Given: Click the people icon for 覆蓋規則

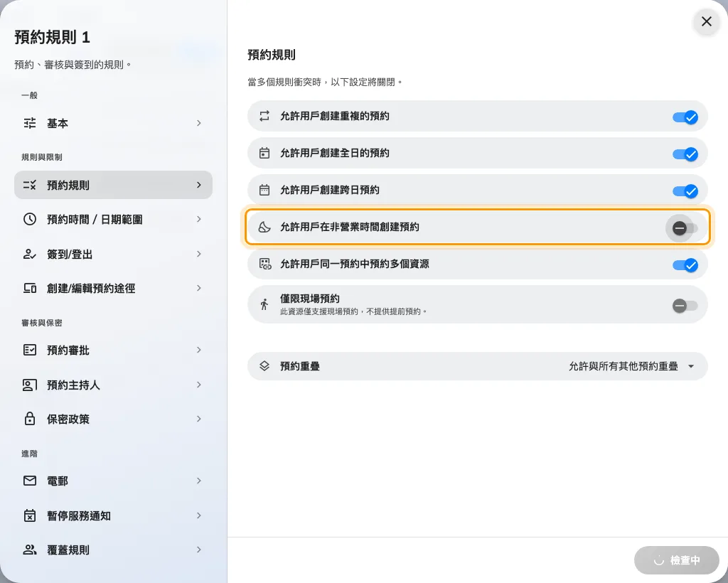Looking at the screenshot, I should tap(30, 550).
